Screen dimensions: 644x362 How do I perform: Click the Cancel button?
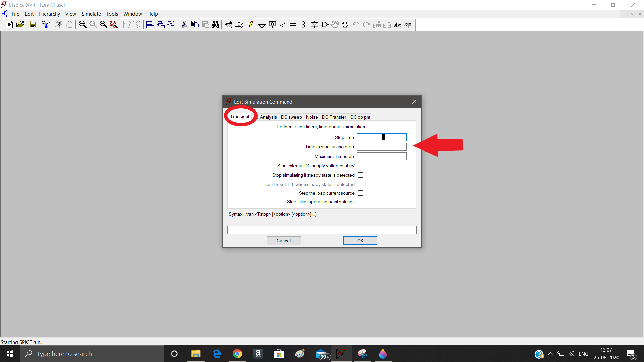point(283,241)
